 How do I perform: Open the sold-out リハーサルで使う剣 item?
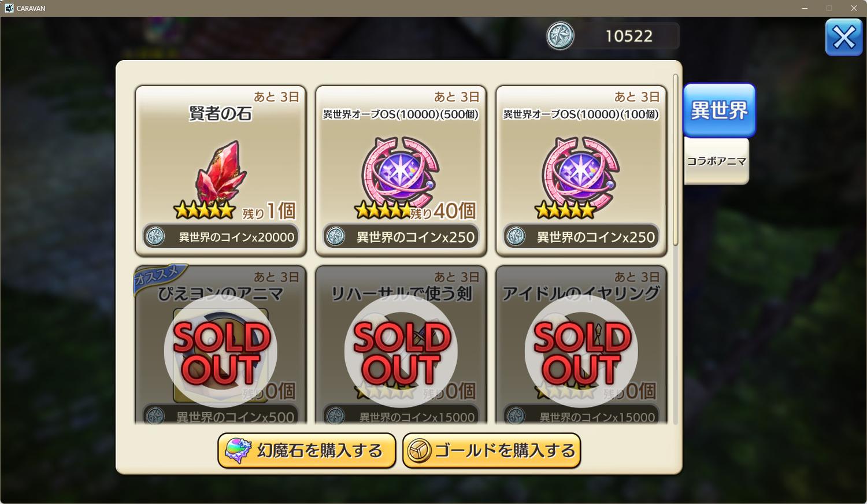tap(401, 345)
